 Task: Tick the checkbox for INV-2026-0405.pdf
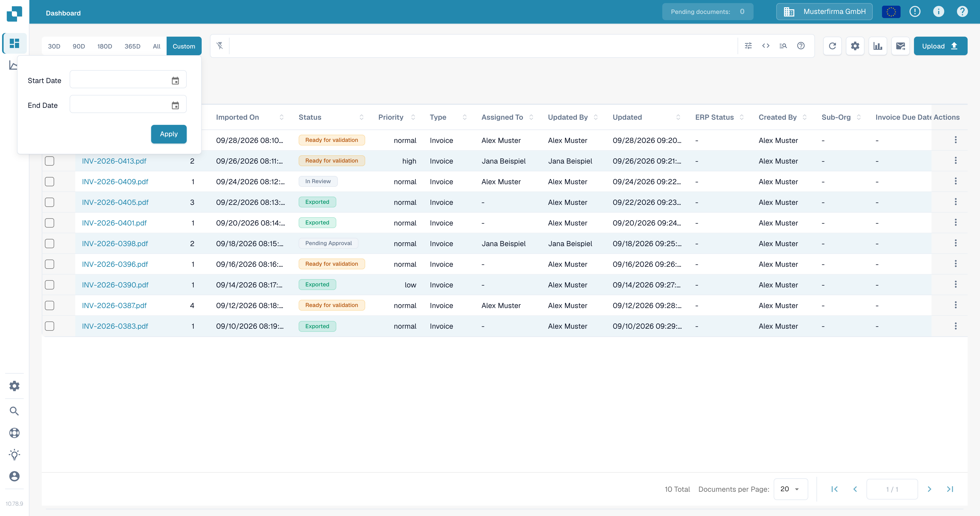click(x=50, y=202)
